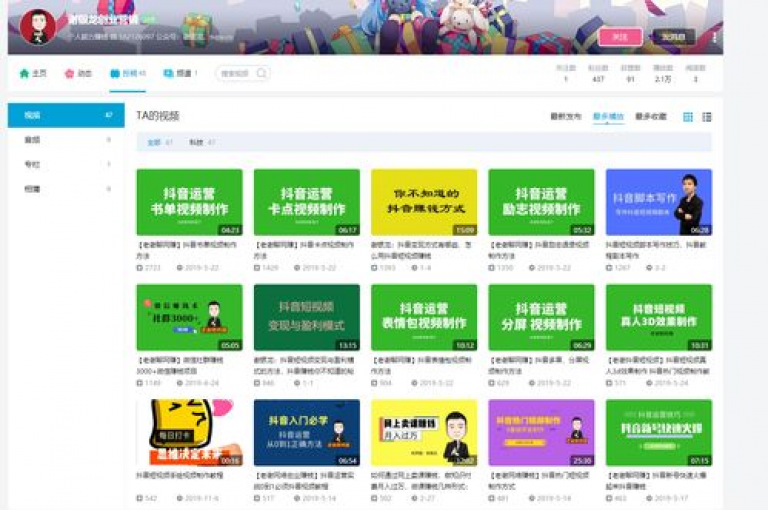This screenshot has height=510, width=768.
Task: Open the blue 抖音脚本写作 thumbnail
Action: click(659, 202)
